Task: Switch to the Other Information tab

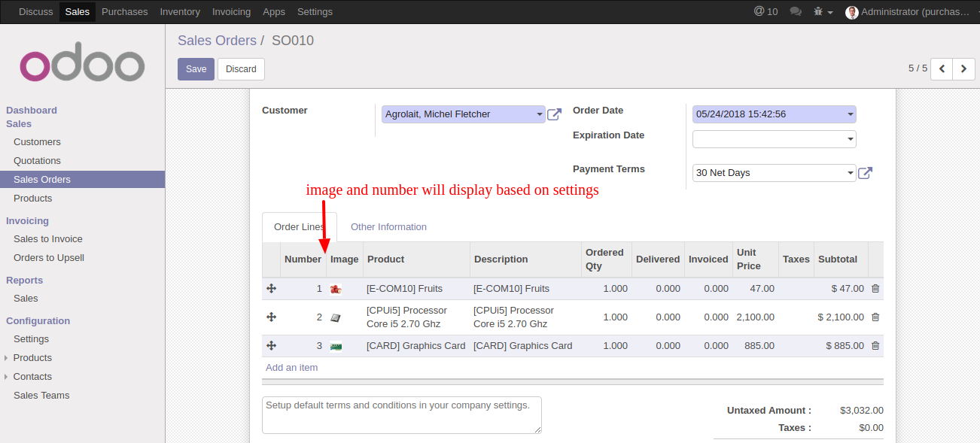Action: pos(388,227)
